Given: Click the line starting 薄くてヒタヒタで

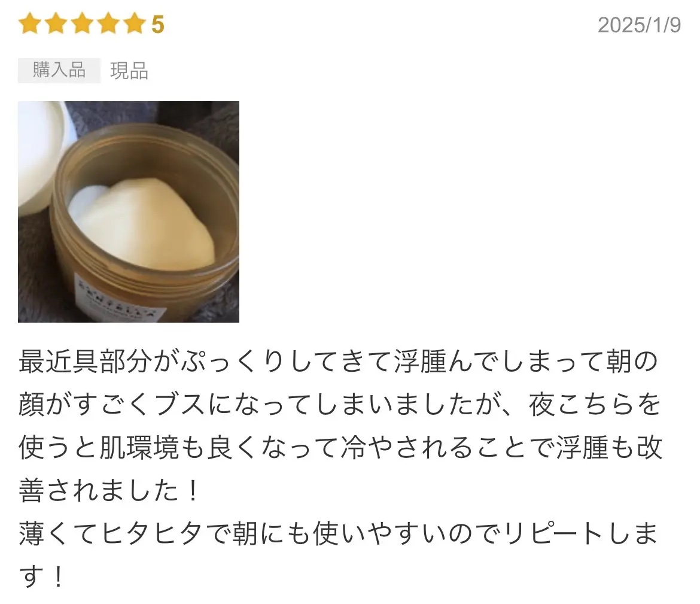Looking at the screenshot, I should [339, 534].
